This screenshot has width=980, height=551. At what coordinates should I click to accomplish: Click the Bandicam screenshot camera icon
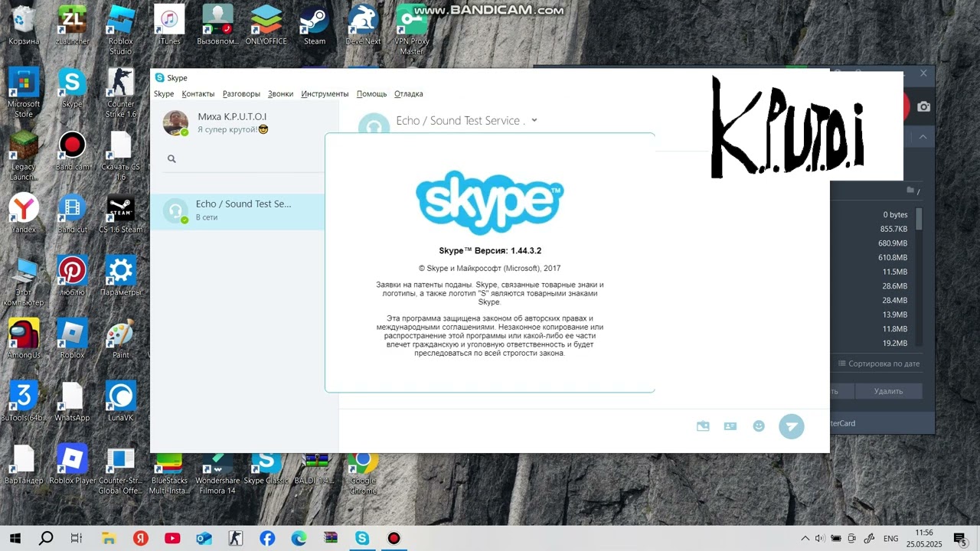[924, 106]
